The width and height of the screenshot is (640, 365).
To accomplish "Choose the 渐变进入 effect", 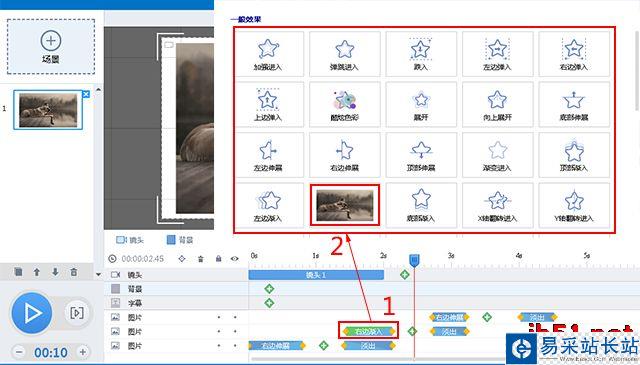I will (497, 155).
